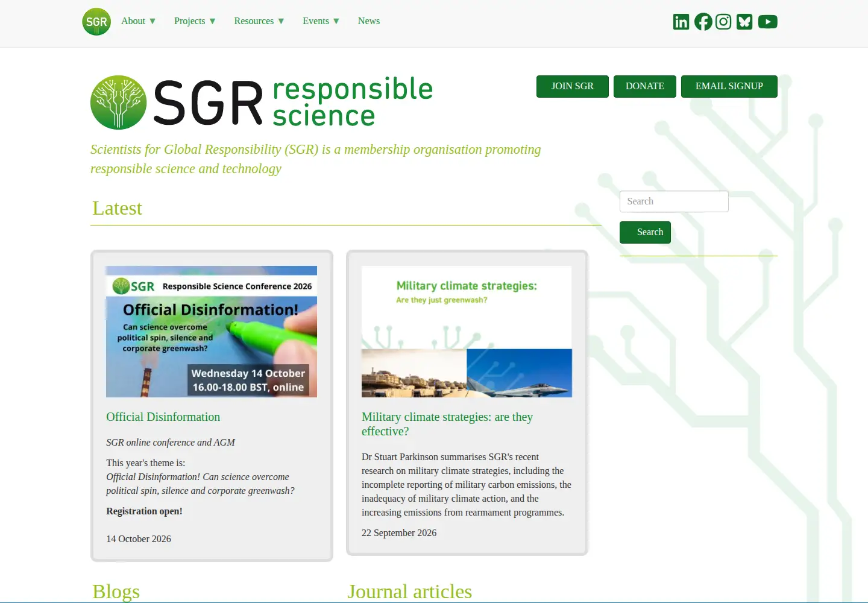Expand the About dropdown menu
The image size is (868, 603).
tap(138, 21)
